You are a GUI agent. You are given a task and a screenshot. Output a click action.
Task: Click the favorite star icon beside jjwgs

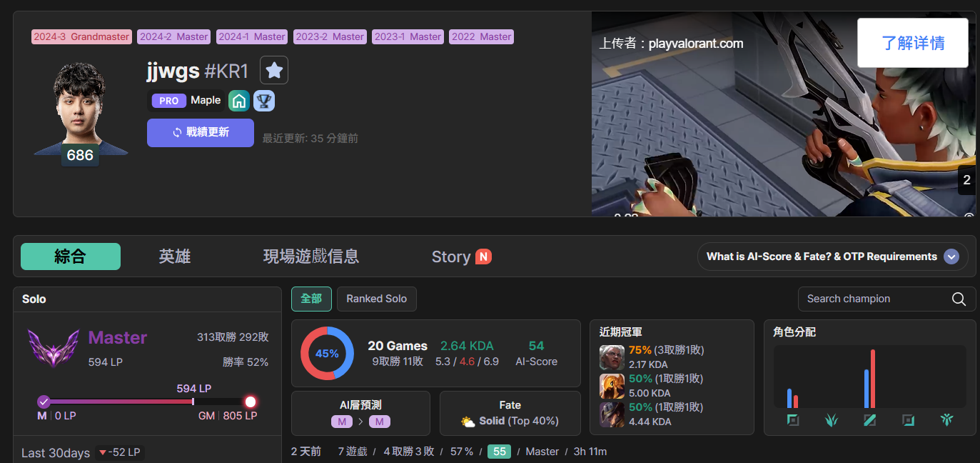(274, 70)
